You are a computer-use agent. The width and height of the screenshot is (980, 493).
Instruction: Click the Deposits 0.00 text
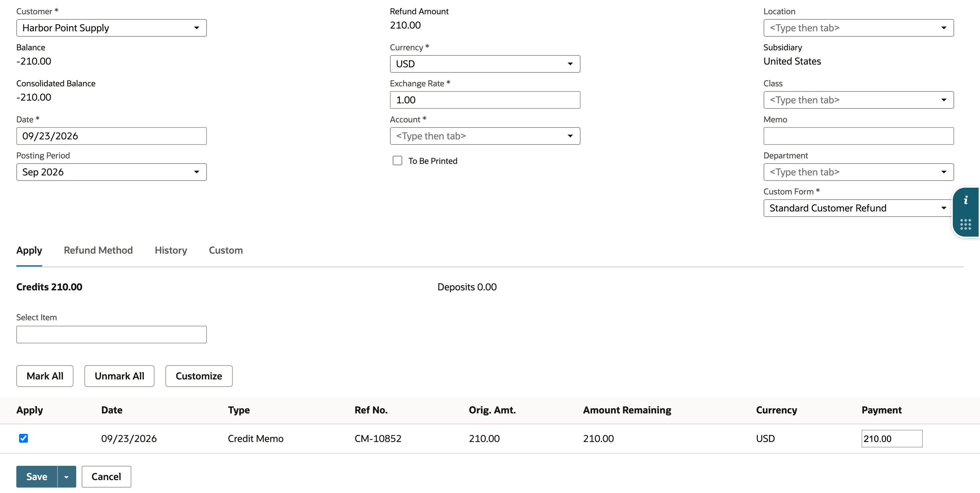[x=467, y=287]
